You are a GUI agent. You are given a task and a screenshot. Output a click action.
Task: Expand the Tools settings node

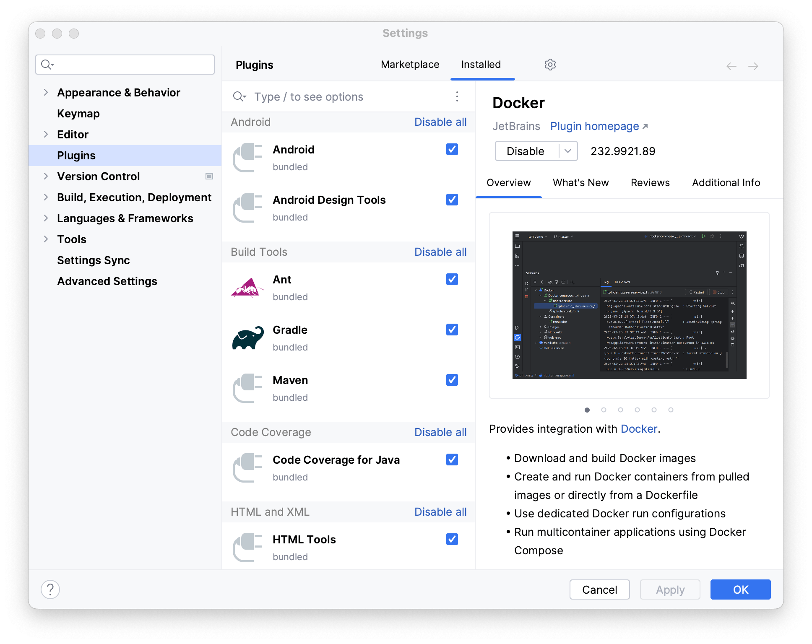pyautogui.click(x=46, y=239)
